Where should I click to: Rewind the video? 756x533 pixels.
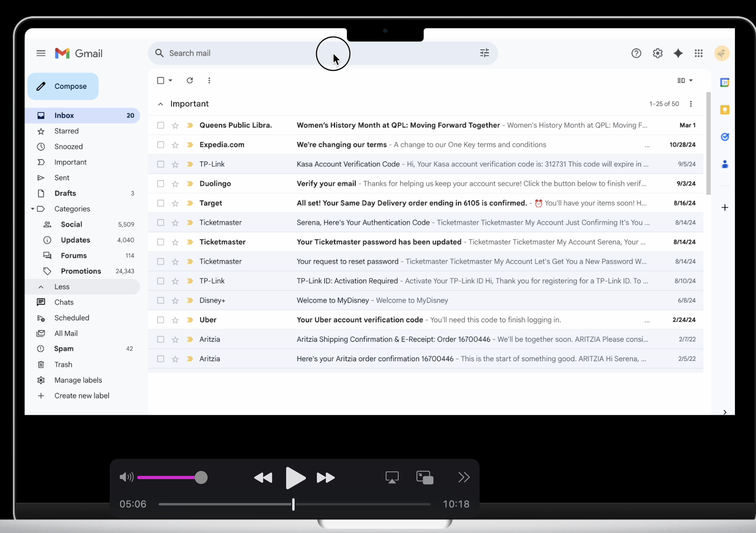(x=263, y=478)
